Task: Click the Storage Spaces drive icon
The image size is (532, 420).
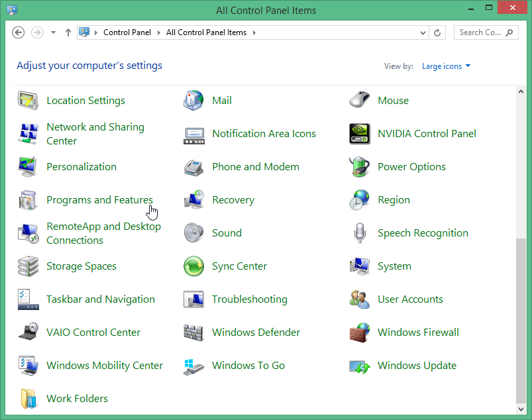Action: (28, 266)
